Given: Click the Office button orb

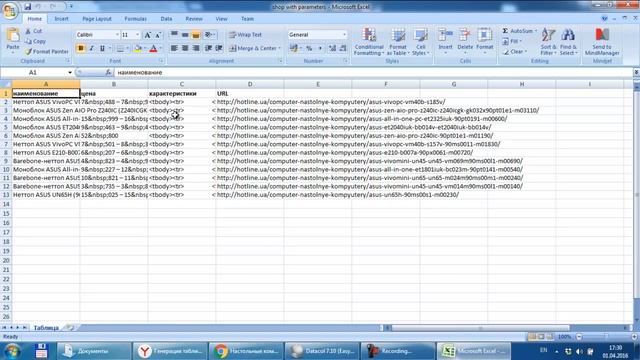Looking at the screenshot, I should 9,11.
